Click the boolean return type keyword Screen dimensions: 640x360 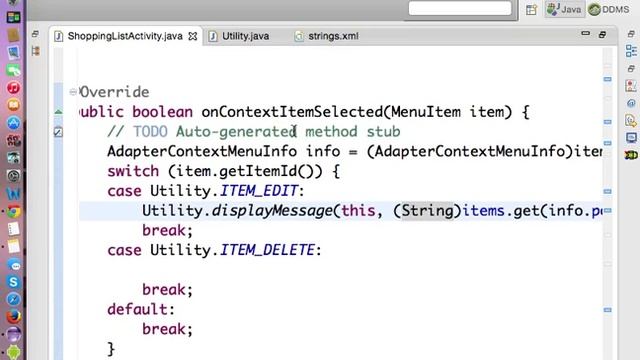pos(162,112)
